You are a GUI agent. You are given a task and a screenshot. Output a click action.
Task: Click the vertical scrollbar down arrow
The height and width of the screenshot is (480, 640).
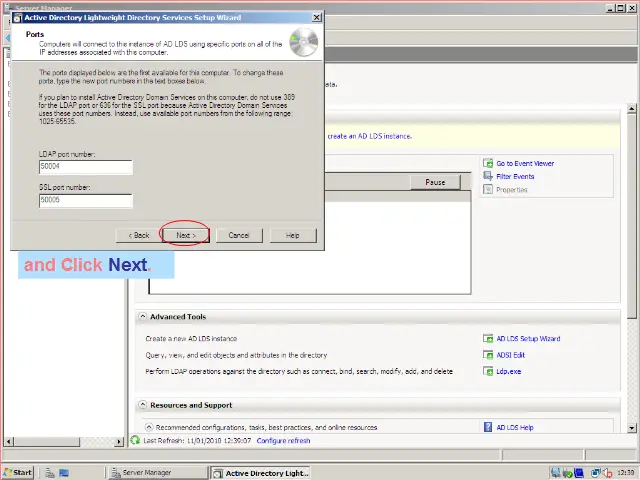pos(632,428)
